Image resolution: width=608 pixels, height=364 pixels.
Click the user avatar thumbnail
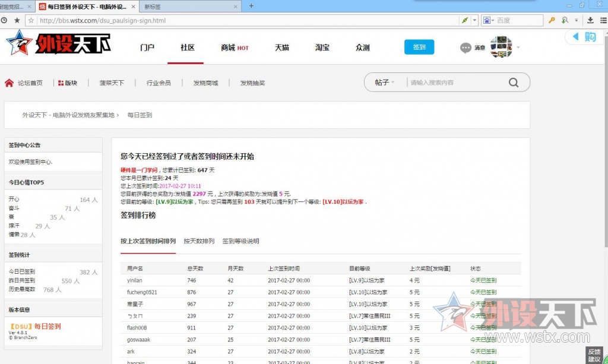tap(501, 47)
